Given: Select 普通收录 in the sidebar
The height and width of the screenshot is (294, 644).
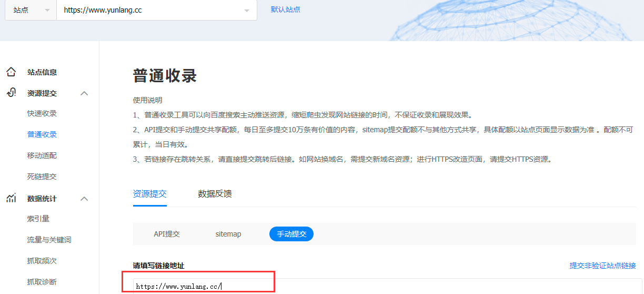Looking at the screenshot, I should pyautogui.click(x=42, y=134).
